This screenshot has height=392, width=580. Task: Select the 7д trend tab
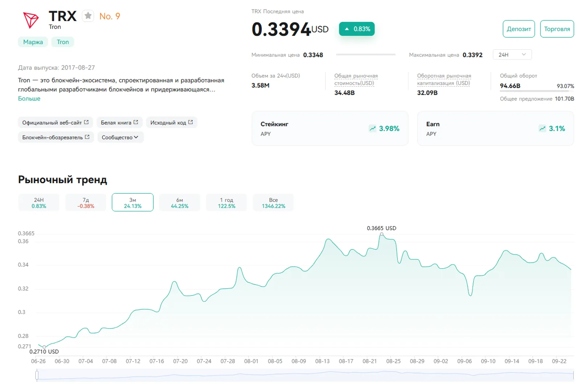point(86,203)
